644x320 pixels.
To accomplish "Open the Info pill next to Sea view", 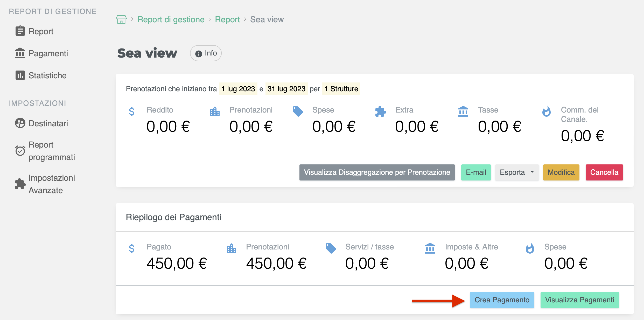I will (x=206, y=53).
